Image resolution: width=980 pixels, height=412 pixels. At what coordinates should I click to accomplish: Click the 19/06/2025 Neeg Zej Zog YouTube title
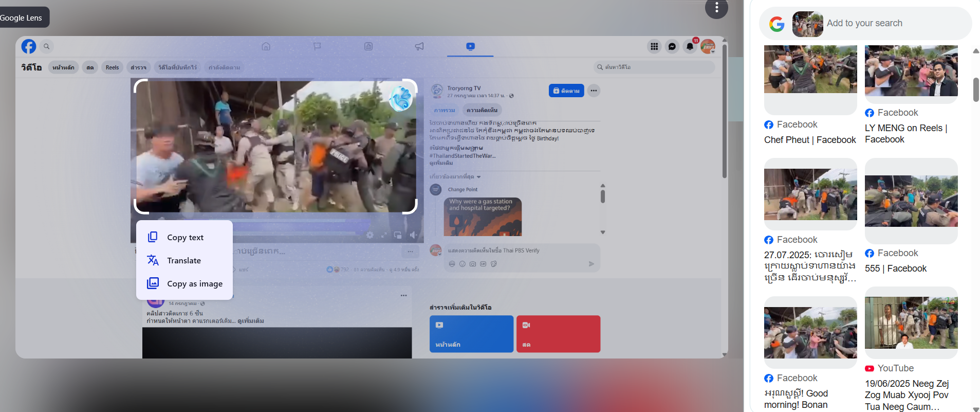click(907, 395)
